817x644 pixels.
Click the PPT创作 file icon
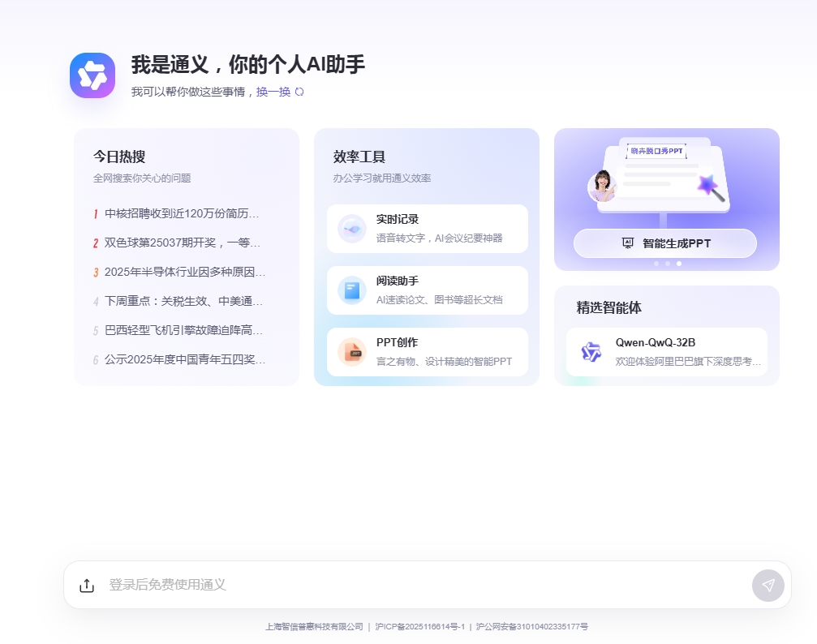pyautogui.click(x=352, y=352)
